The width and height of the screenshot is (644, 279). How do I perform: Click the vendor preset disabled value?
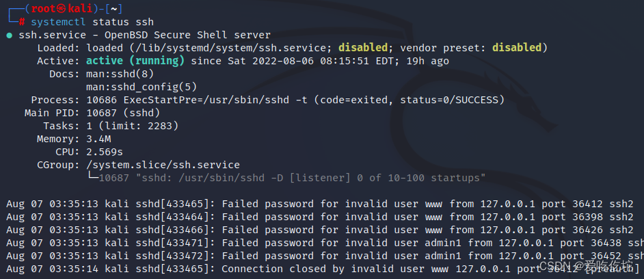(x=516, y=48)
